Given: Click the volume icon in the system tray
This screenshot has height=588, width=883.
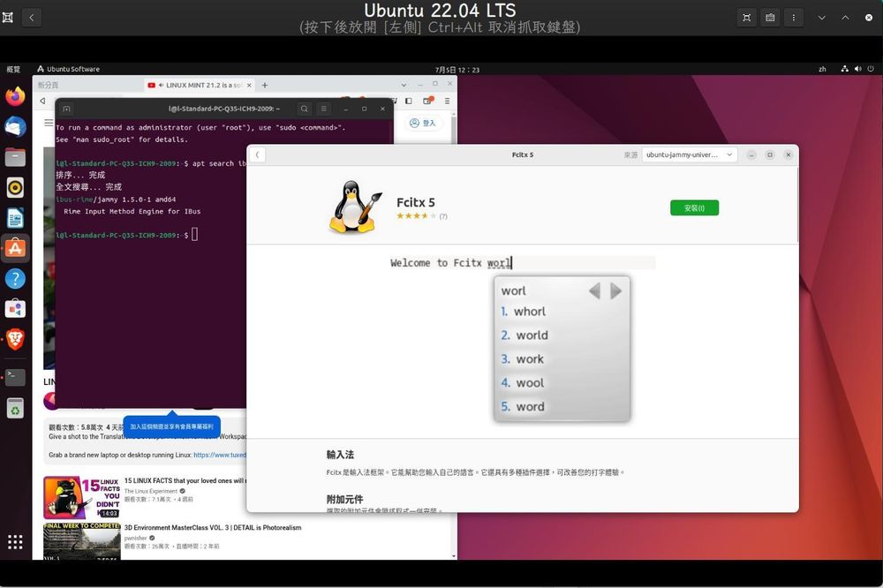Looking at the screenshot, I should point(857,68).
